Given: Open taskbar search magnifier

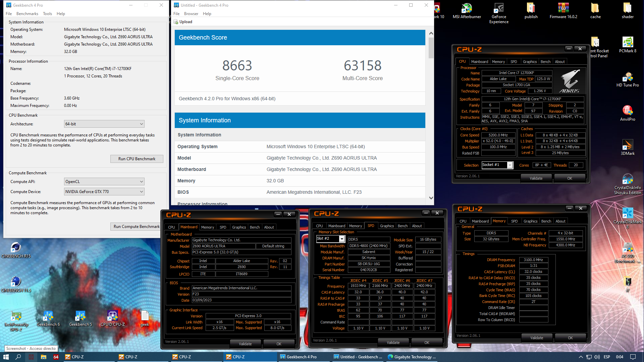Looking at the screenshot, I should [x=18, y=357].
